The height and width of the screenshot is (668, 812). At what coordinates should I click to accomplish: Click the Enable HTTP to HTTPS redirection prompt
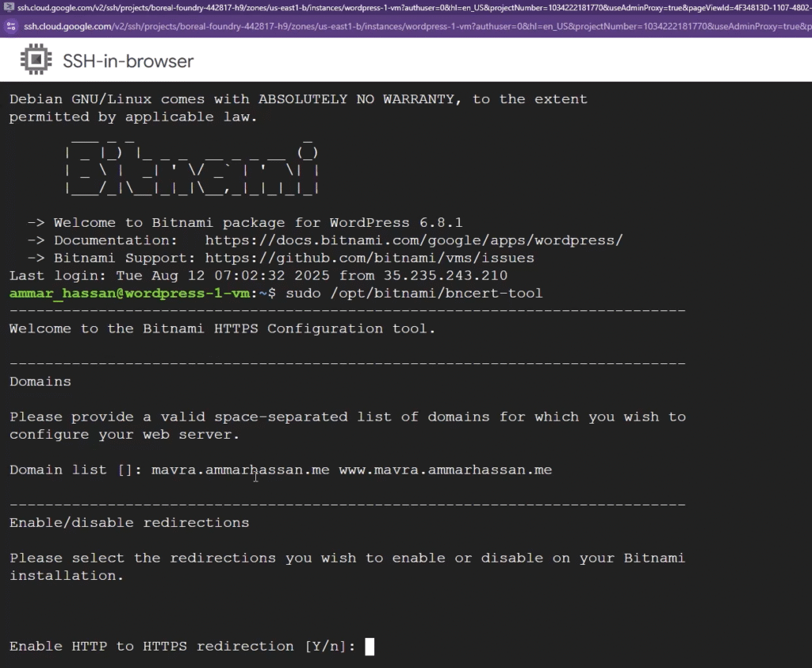(x=182, y=647)
